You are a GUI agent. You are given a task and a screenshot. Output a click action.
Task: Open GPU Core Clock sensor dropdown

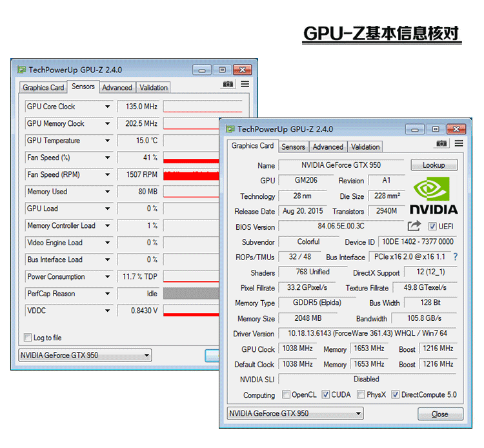point(107,107)
